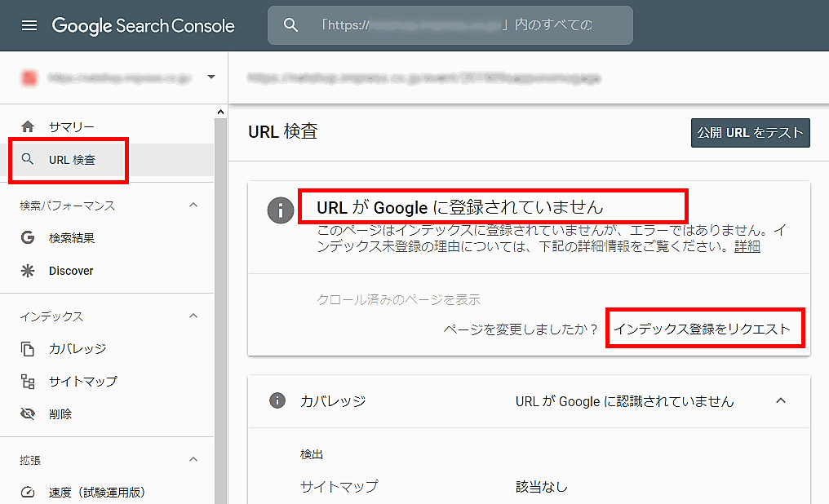Viewport: 829px width, 504px height.
Task: Click インデックス登録をリクエスト link
Action: point(703,329)
